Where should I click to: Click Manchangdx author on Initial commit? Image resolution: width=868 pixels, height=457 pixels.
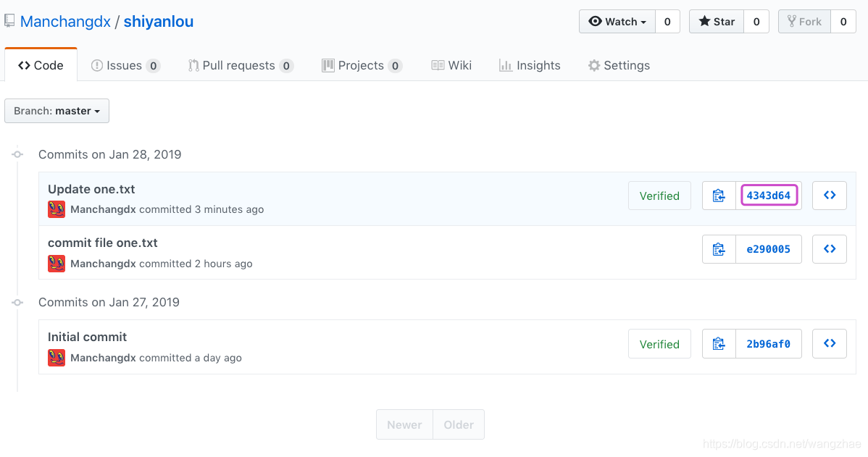tap(103, 358)
